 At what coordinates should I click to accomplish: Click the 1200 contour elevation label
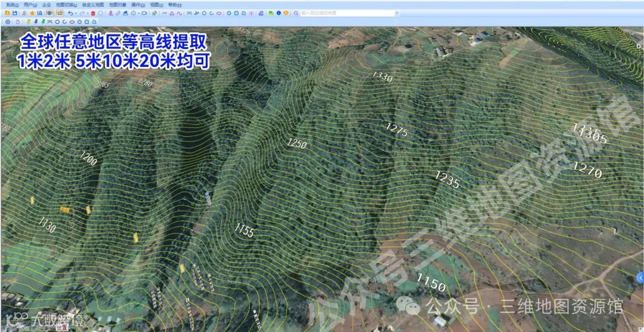pyautogui.click(x=88, y=158)
